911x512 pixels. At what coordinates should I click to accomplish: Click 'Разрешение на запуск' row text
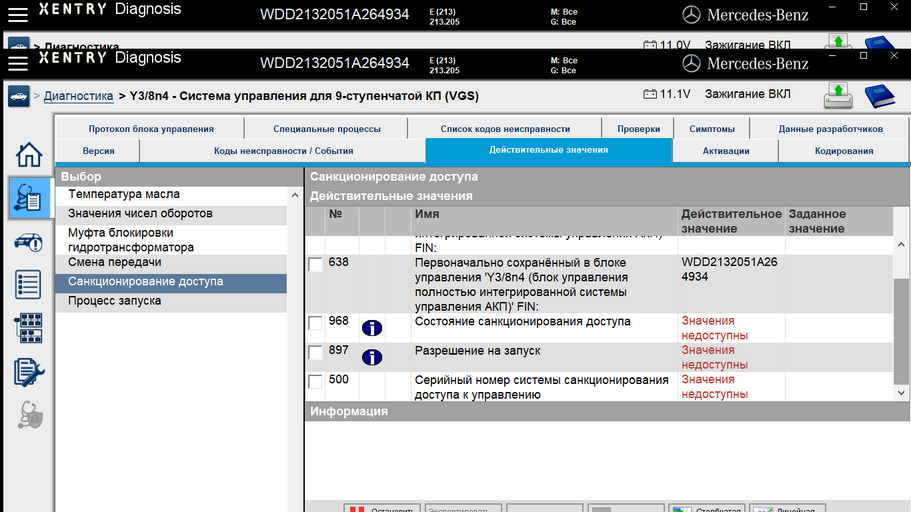478,351
